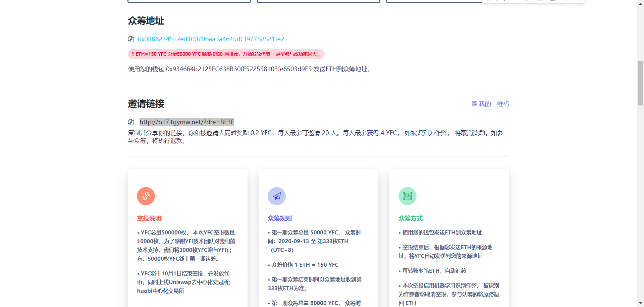Image resolution: width=644 pixels, height=307 pixels.
Task: Click the 众筹价格 1 ETH = 150 YFC bullet
Action: point(305,265)
